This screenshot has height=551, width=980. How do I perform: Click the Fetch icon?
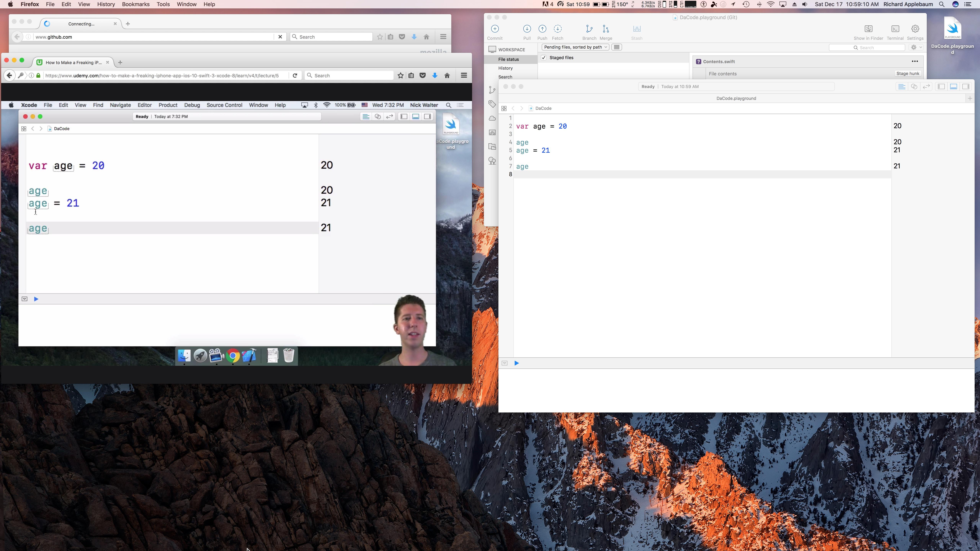tap(557, 29)
